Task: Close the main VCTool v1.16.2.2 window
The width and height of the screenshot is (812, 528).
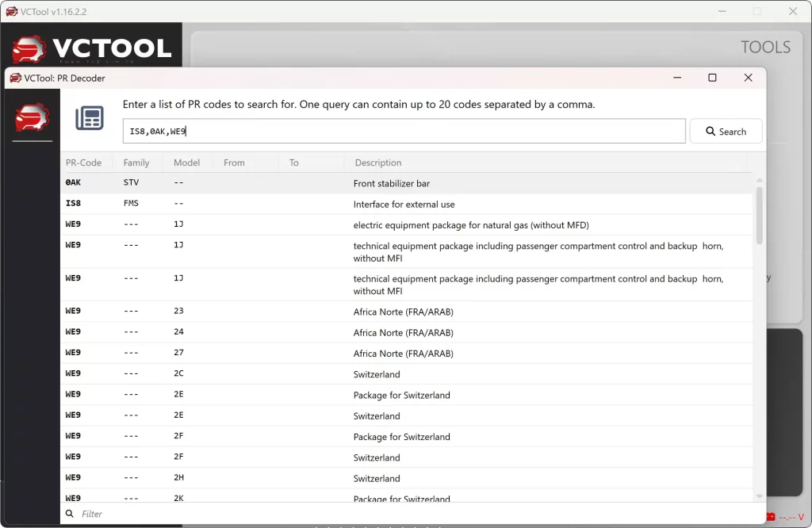Action: click(793, 11)
